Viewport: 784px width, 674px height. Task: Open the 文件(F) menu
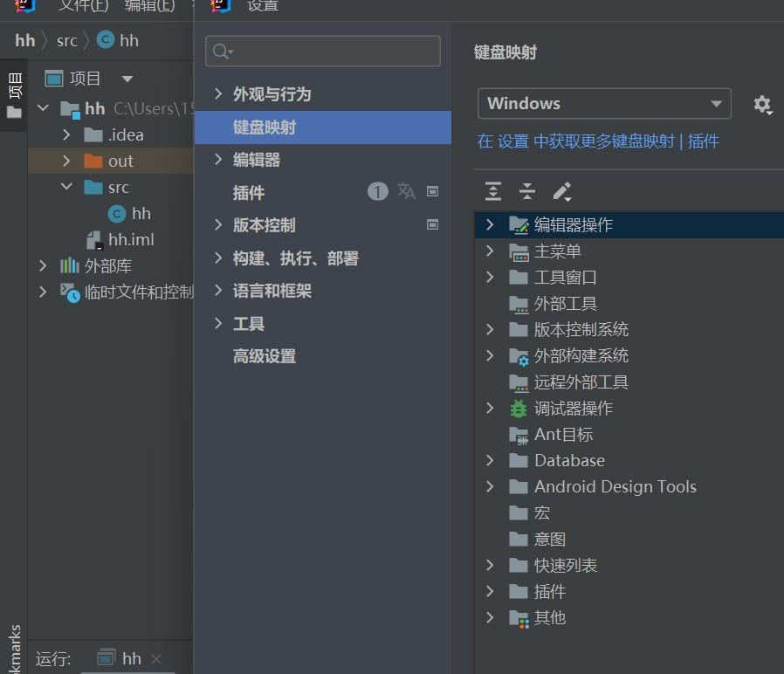point(83,5)
